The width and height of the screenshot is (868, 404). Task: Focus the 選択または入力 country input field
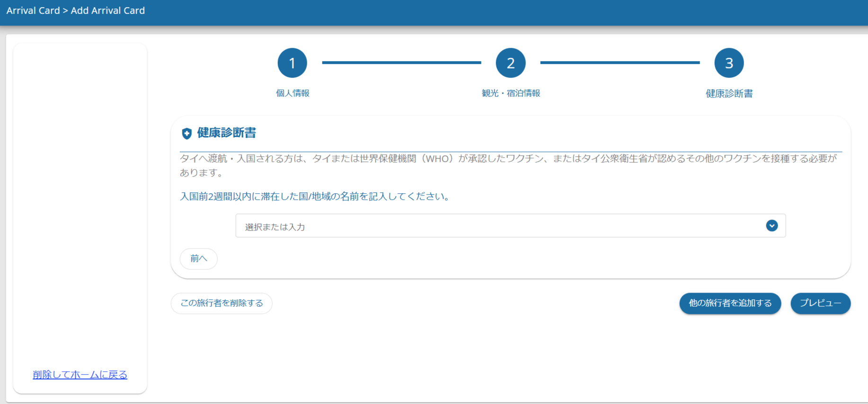click(x=497, y=226)
